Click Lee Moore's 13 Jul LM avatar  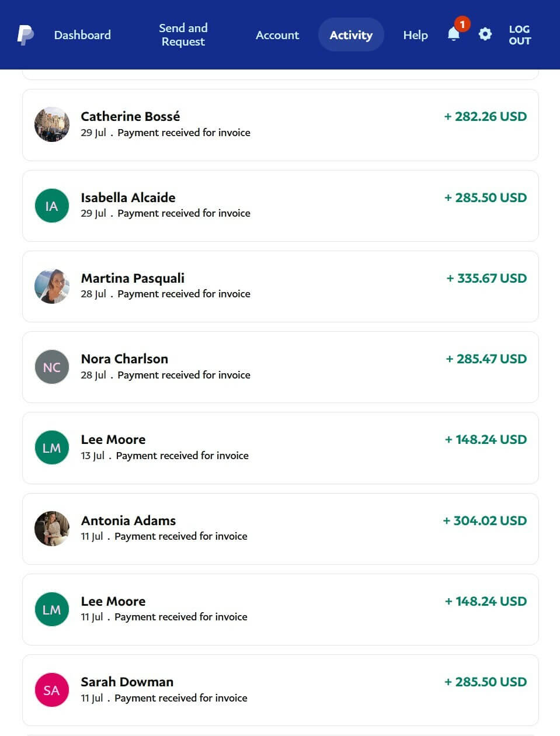click(x=52, y=447)
